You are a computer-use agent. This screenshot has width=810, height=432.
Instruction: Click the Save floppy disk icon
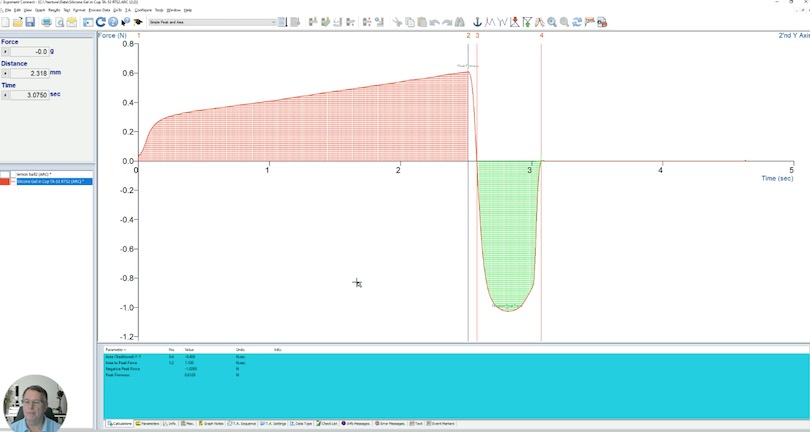click(30, 22)
